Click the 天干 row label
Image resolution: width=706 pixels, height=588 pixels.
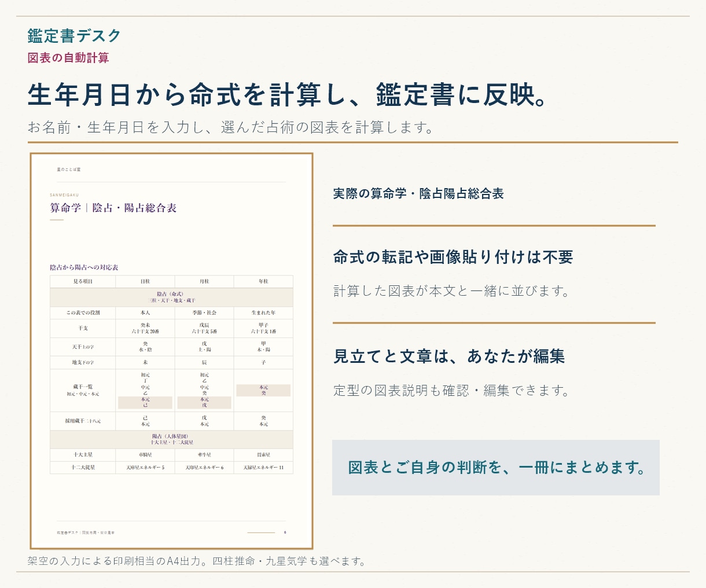(x=83, y=347)
